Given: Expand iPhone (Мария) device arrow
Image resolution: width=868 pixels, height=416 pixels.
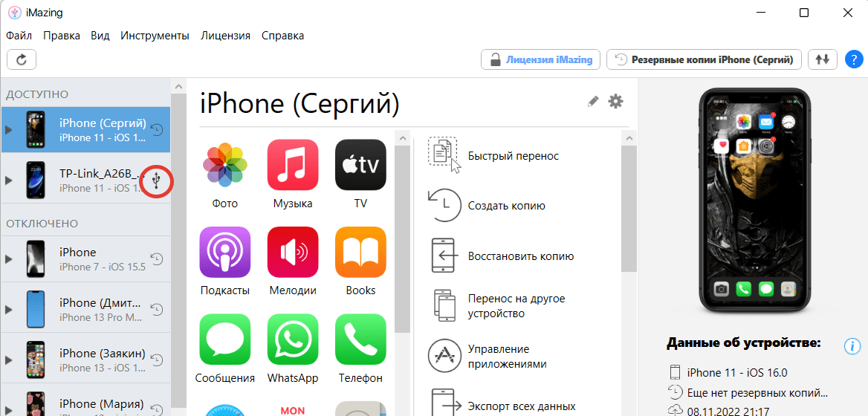Looking at the screenshot, I should [x=8, y=410].
